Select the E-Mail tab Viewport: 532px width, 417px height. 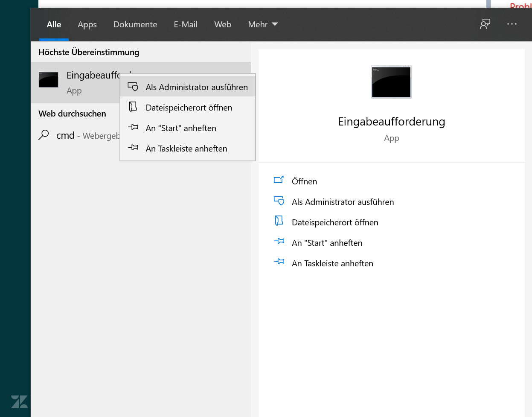(186, 24)
